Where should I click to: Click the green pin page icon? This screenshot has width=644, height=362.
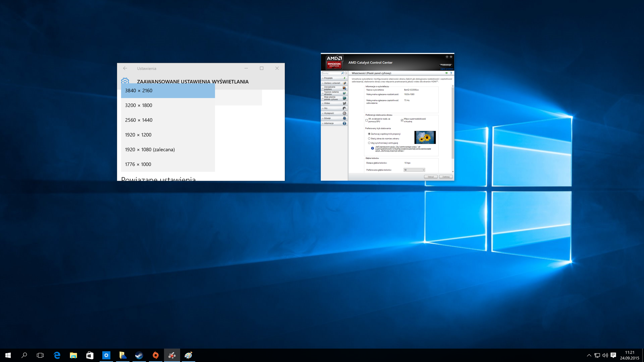pos(446,73)
